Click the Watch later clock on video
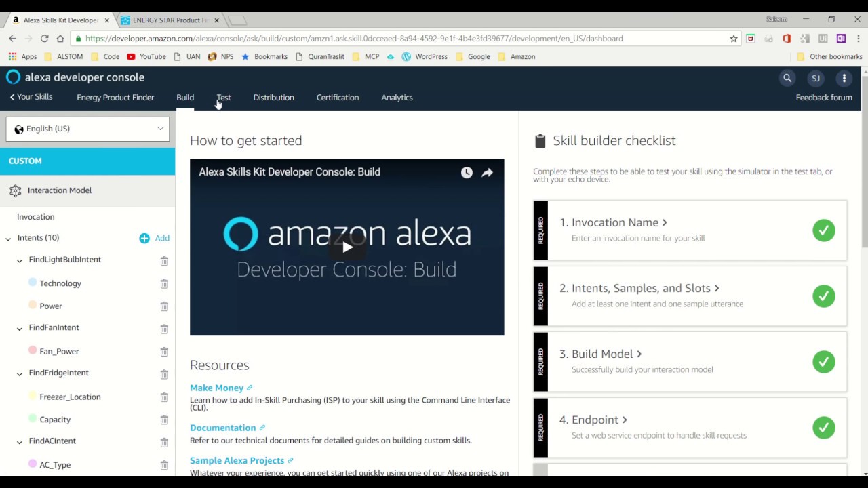 (467, 173)
